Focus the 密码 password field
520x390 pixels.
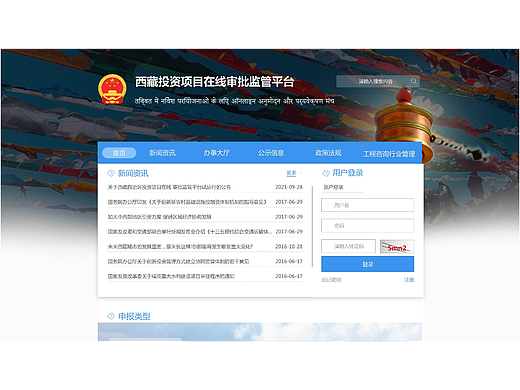[368, 225]
